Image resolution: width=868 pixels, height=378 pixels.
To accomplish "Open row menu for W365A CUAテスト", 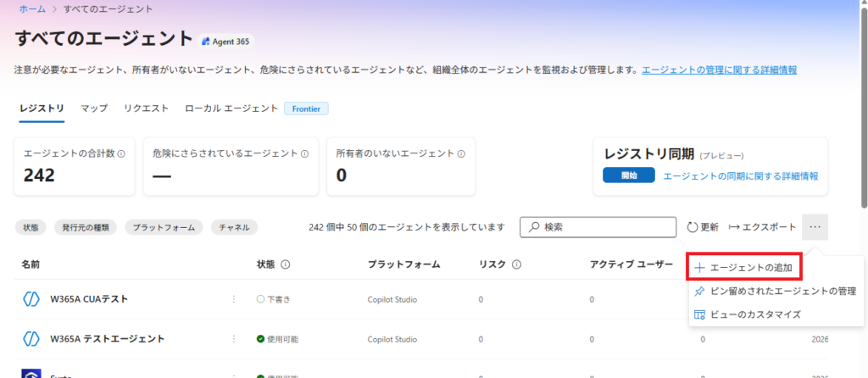I will coord(234,299).
